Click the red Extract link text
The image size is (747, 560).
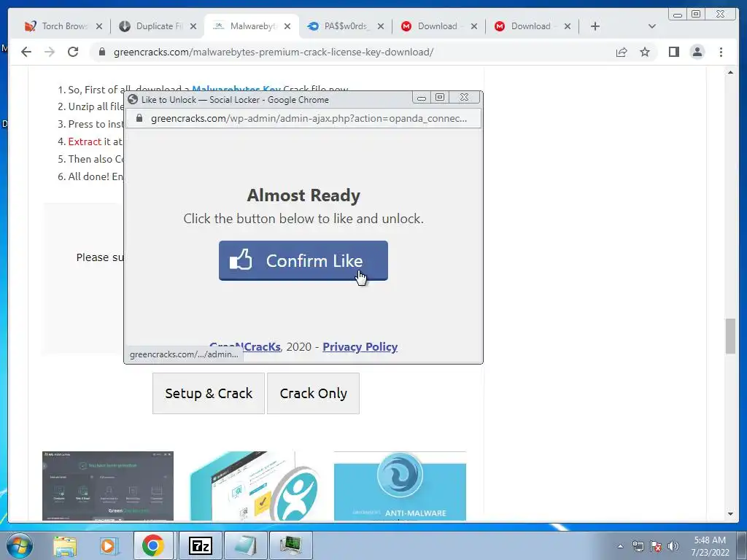[85, 141]
